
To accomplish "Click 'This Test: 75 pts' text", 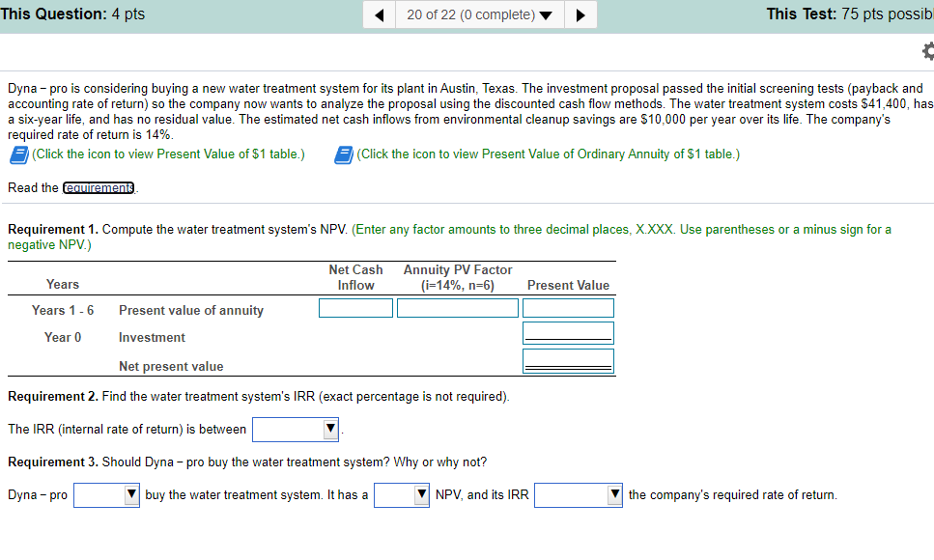I will (x=850, y=14).
